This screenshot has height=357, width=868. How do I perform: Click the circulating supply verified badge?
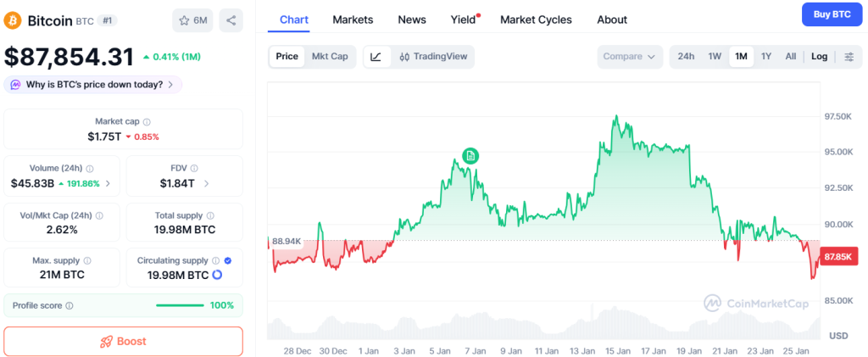(227, 260)
